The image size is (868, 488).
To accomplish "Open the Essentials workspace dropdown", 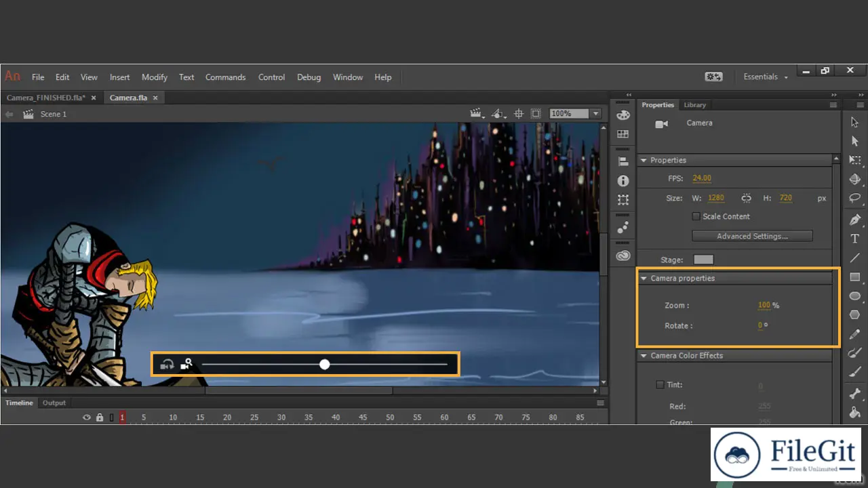I will [x=766, y=77].
